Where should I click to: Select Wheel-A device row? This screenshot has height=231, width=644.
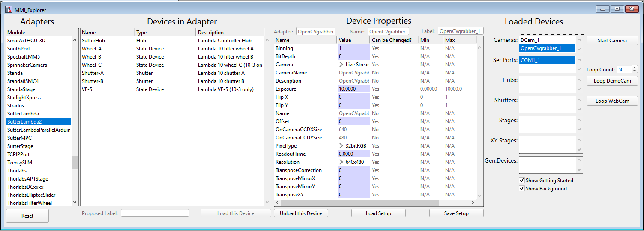tap(92, 49)
